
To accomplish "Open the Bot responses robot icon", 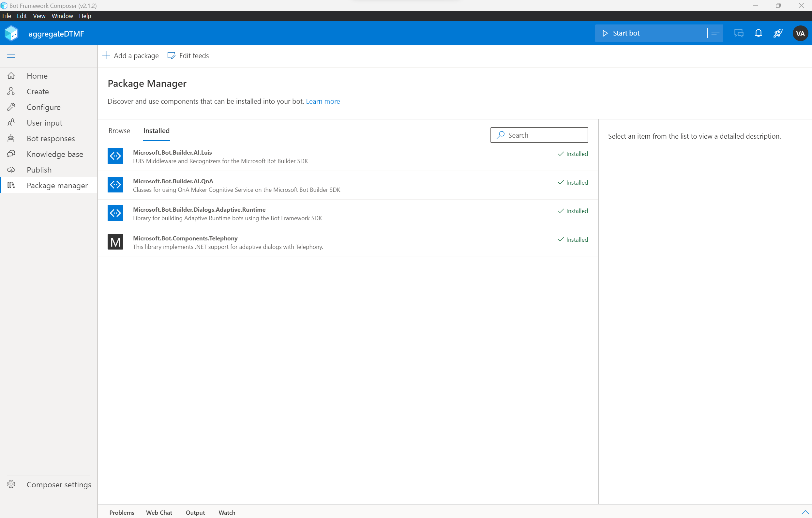I will coord(11,138).
